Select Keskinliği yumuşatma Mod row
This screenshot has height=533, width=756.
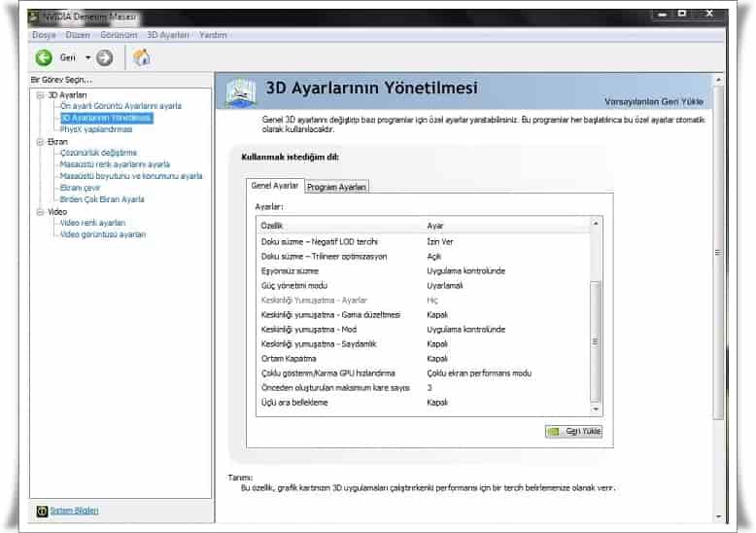pos(424,330)
